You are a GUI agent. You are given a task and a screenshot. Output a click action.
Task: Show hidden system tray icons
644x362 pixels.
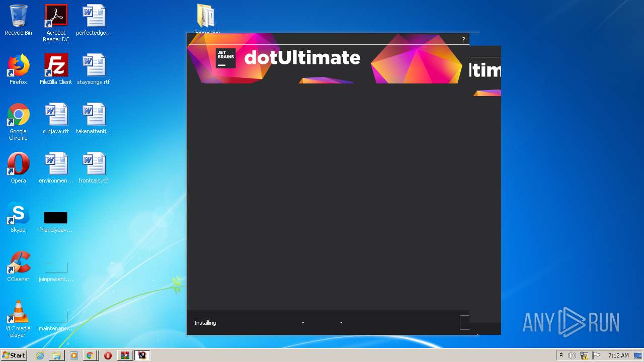click(561, 355)
